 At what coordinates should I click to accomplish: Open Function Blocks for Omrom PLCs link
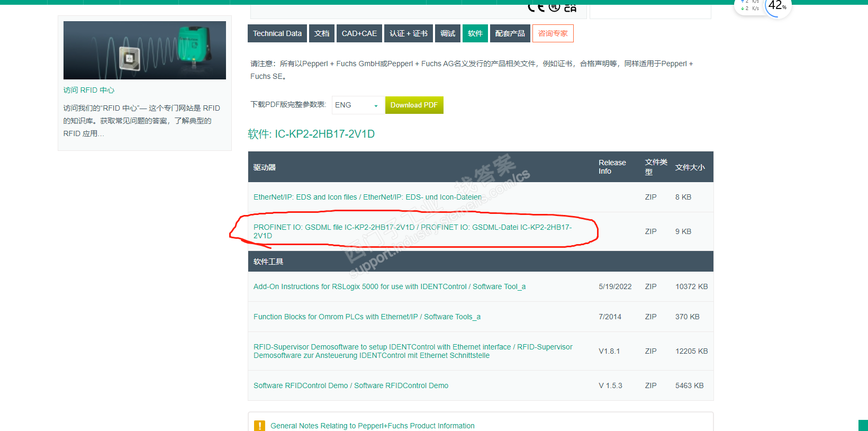tap(367, 317)
